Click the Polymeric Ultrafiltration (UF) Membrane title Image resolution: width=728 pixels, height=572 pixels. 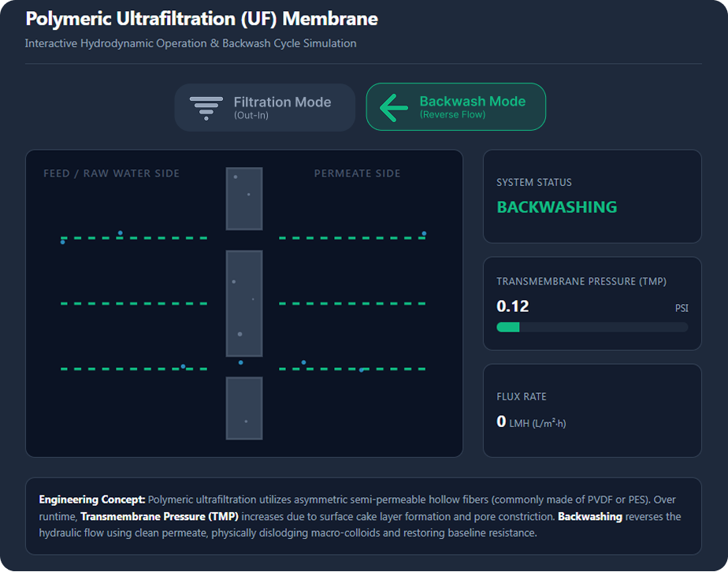[x=202, y=19]
